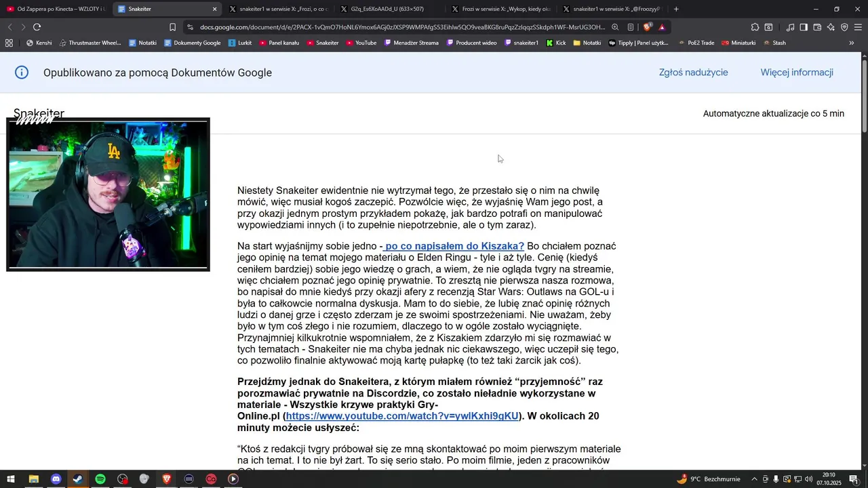Open Lurkit bookmark
Screen dimensions: 868x488
click(240, 43)
